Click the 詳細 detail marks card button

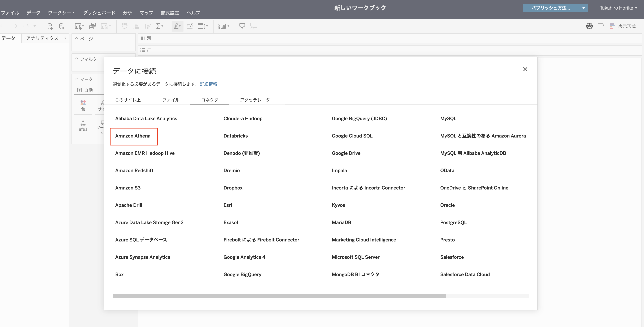pos(83,126)
